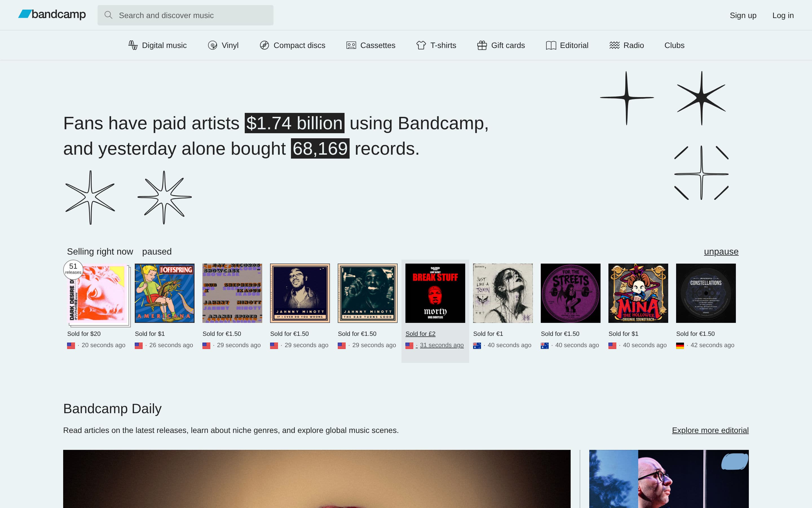Click the German flag beside '42 seconds ago'

pyautogui.click(x=680, y=345)
